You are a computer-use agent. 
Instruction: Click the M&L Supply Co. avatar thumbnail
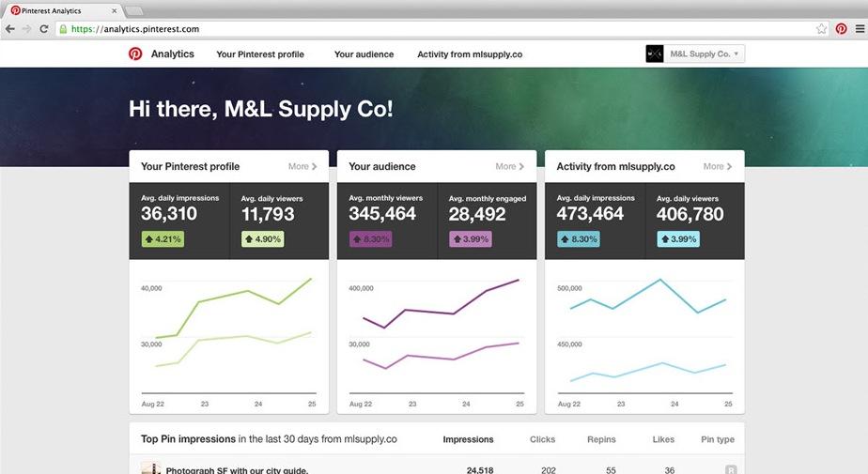click(x=655, y=54)
